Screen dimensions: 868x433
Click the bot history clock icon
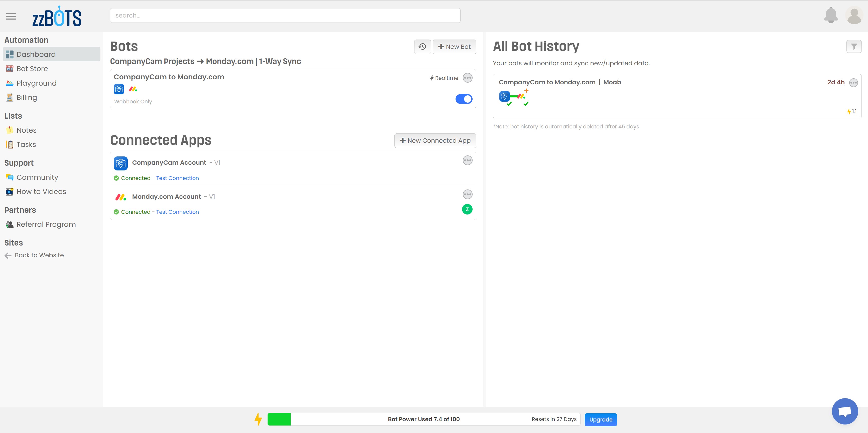pyautogui.click(x=422, y=47)
